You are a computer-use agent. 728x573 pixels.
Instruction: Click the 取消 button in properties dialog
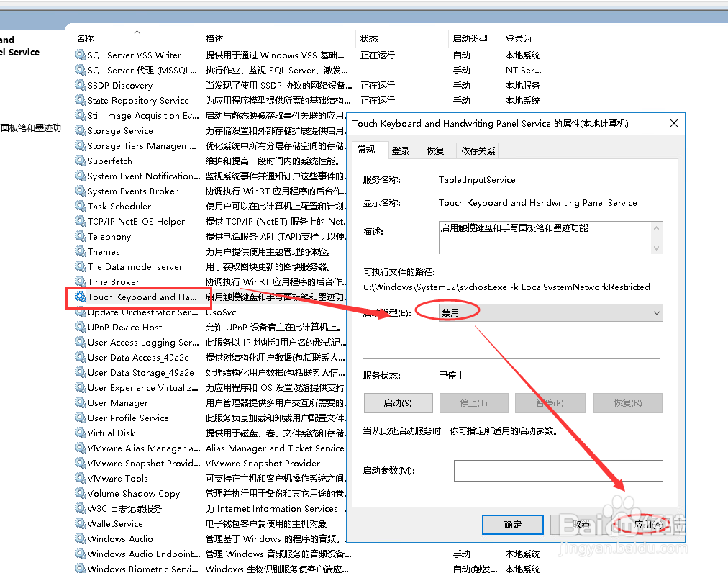click(581, 525)
